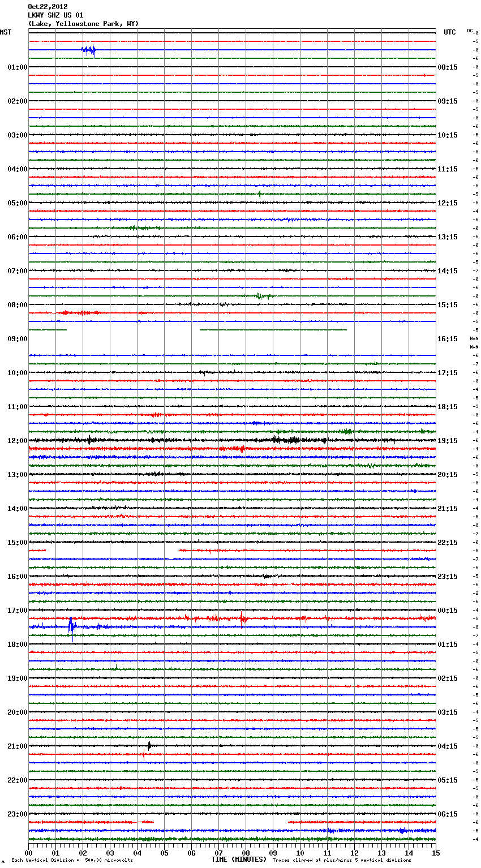Click the 21:00 MST time label
Image resolution: width=481 pixels, height=868 pixels.
coord(18,746)
